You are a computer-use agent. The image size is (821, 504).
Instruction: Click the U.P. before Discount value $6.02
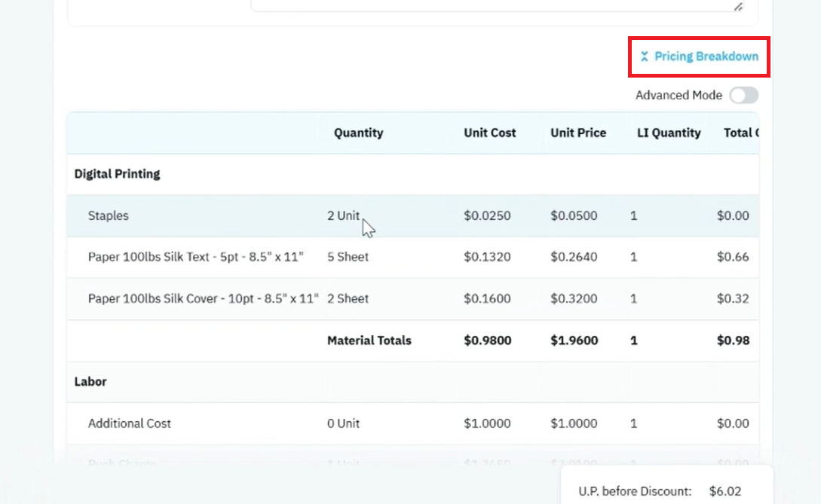725,491
